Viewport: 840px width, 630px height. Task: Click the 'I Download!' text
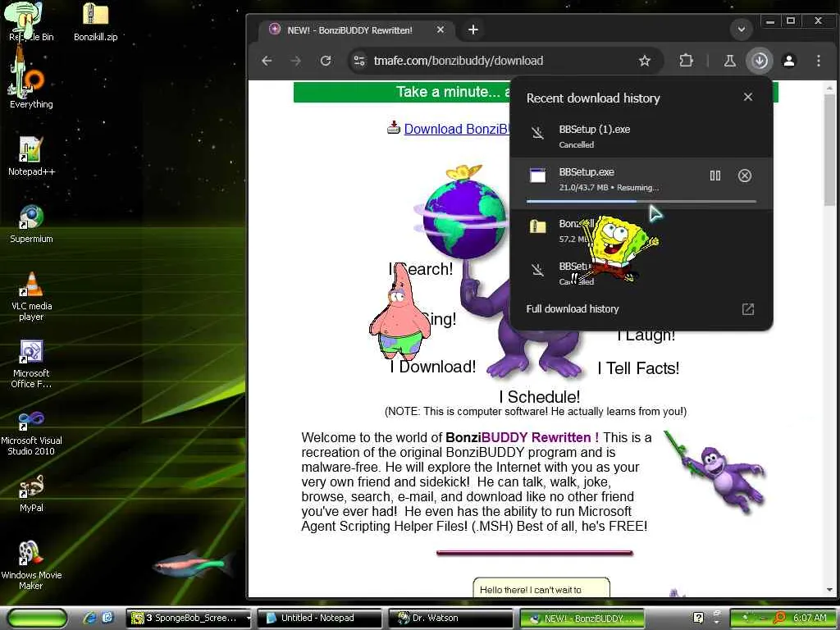(433, 367)
